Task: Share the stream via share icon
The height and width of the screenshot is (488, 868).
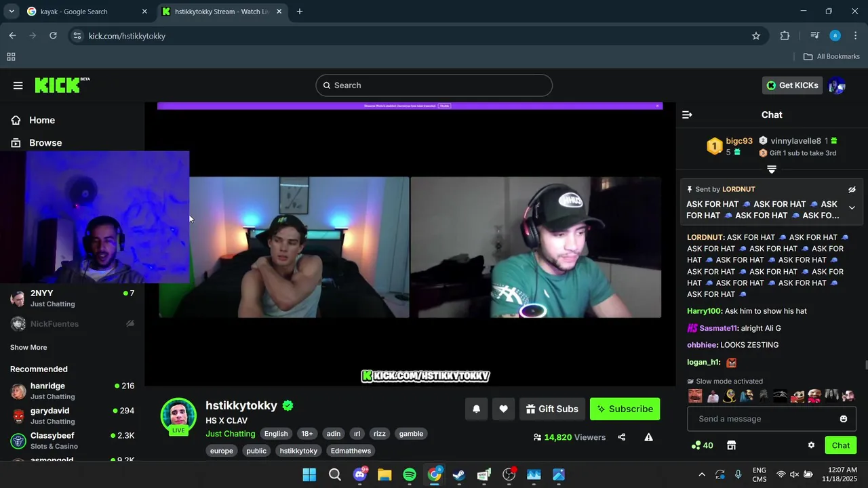Action: [x=621, y=437]
